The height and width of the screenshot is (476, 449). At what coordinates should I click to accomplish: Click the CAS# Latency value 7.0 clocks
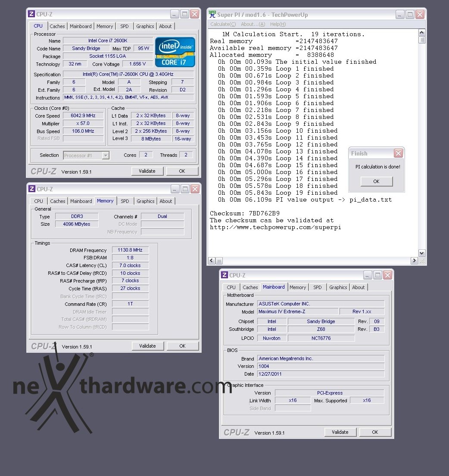click(130, 265)
